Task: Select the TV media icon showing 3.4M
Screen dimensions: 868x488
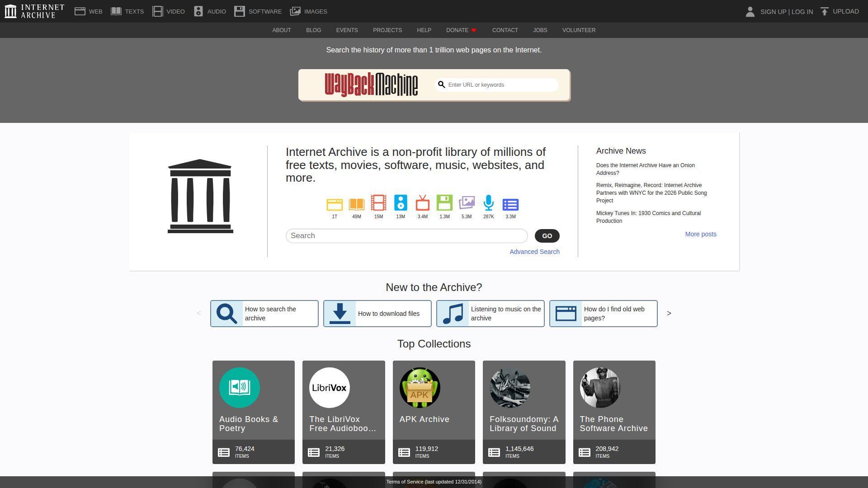Action: click(x=422, y=204)
